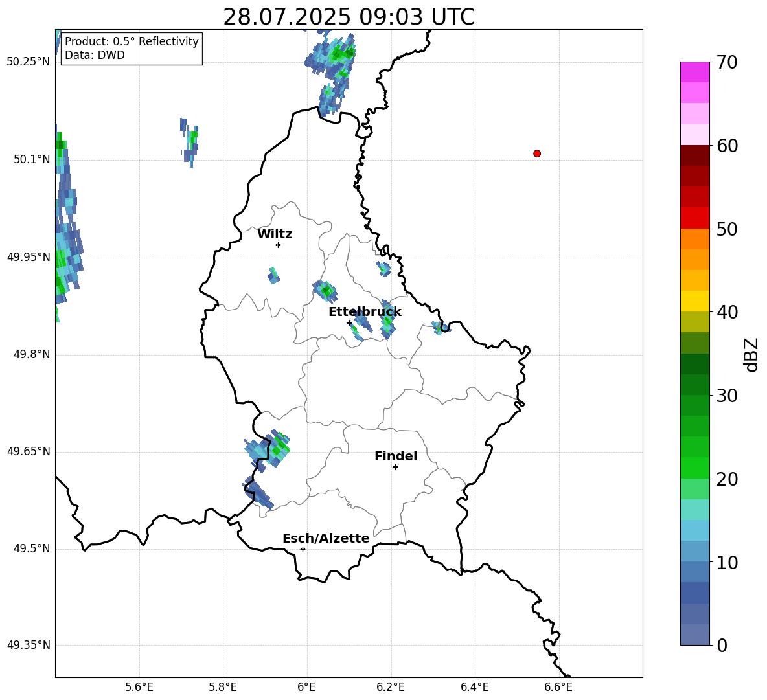The height and width of the screenshot is (700, 767).
Task: Click the Findel location label
Action: [x=396, y=456]
